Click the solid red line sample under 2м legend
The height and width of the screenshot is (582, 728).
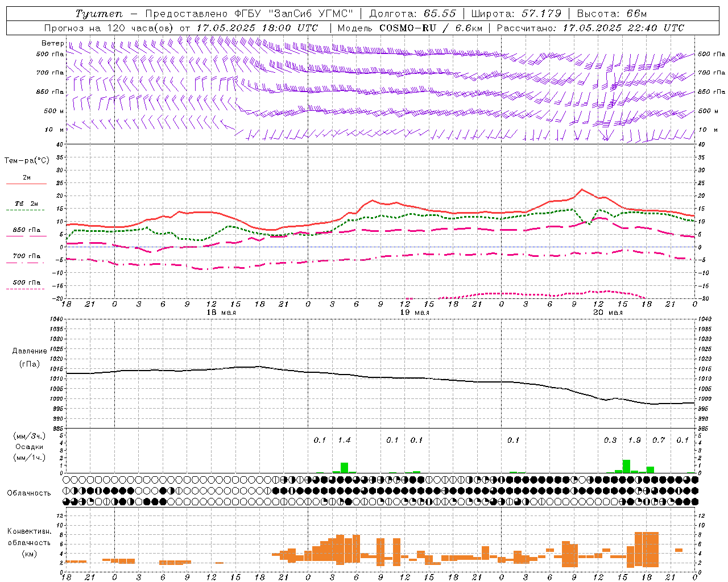pos(26,184)
